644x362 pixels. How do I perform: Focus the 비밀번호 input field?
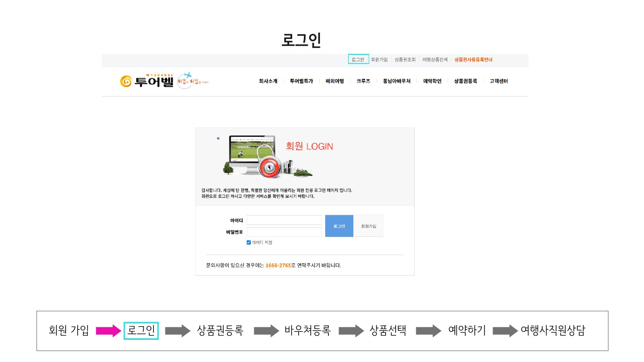[x=284, y=232]
